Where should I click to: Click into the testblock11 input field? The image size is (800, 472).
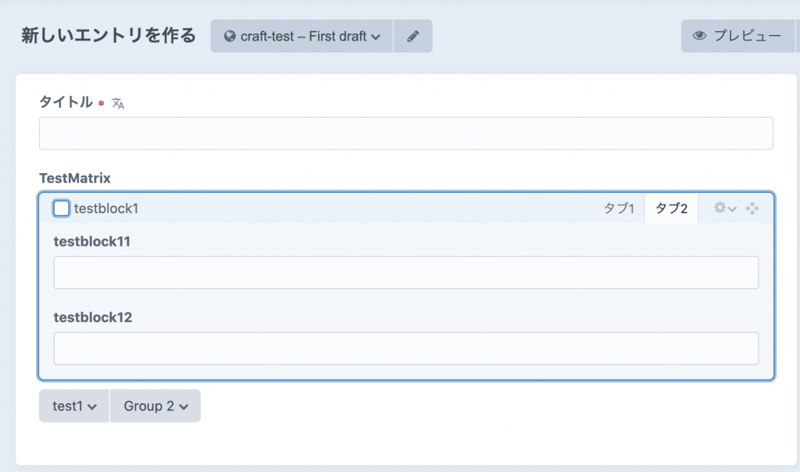(405, 272)
